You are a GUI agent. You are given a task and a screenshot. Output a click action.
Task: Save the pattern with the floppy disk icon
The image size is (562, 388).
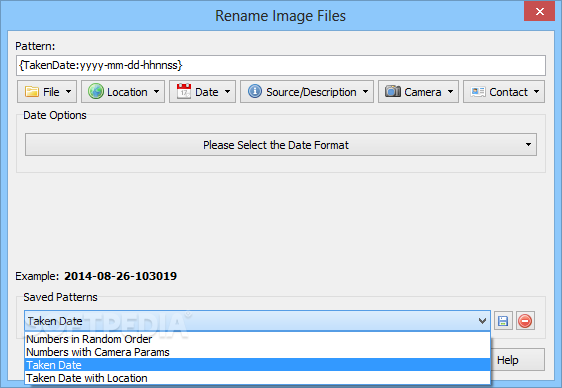pos(503,321)
